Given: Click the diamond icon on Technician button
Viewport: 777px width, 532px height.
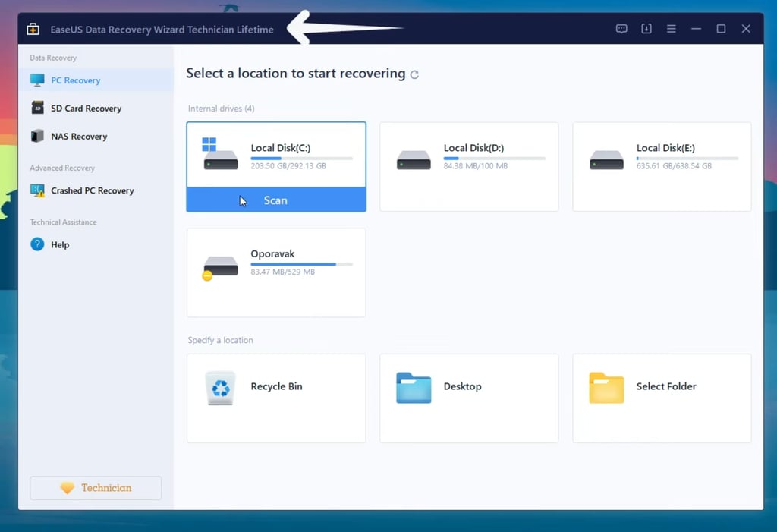Looking at the screenshot, I should pos(68,488).
